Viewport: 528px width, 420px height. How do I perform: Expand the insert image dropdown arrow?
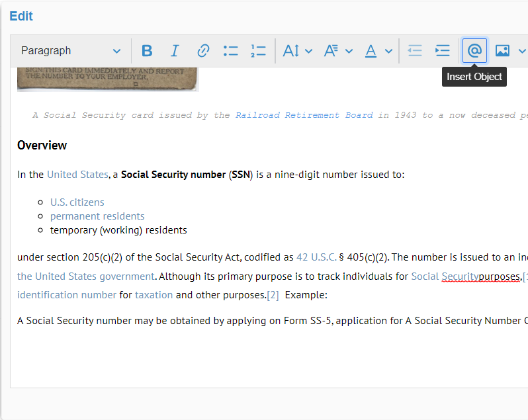[x=521, y=51]
